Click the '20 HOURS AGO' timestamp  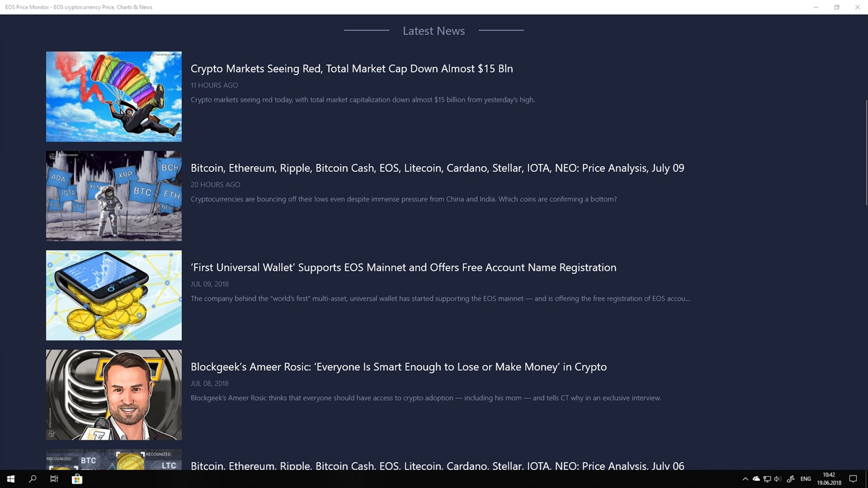click(215, 184)
